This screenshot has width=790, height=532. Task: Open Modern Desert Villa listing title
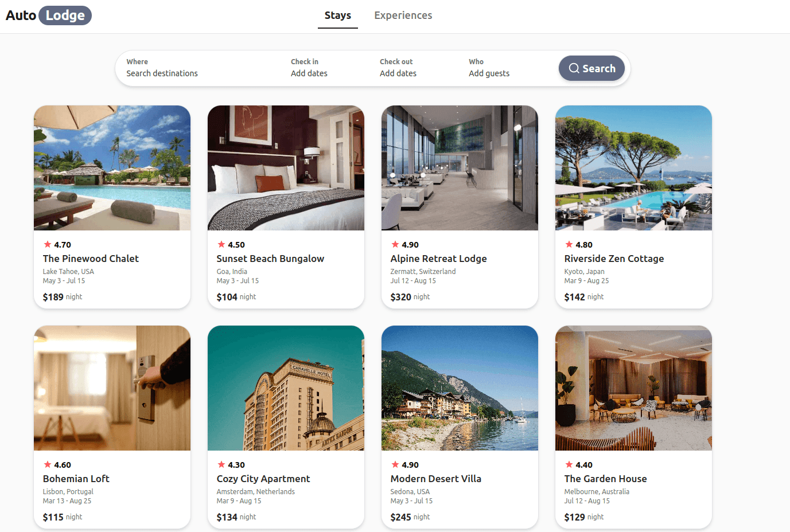[x=436, y=479]
